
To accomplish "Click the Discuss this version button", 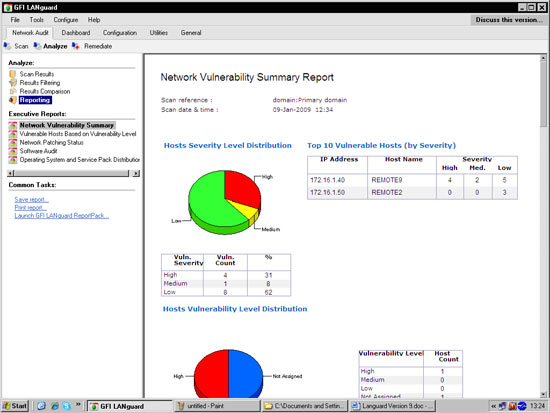I will pyautogui.click(x=509, y=20).
